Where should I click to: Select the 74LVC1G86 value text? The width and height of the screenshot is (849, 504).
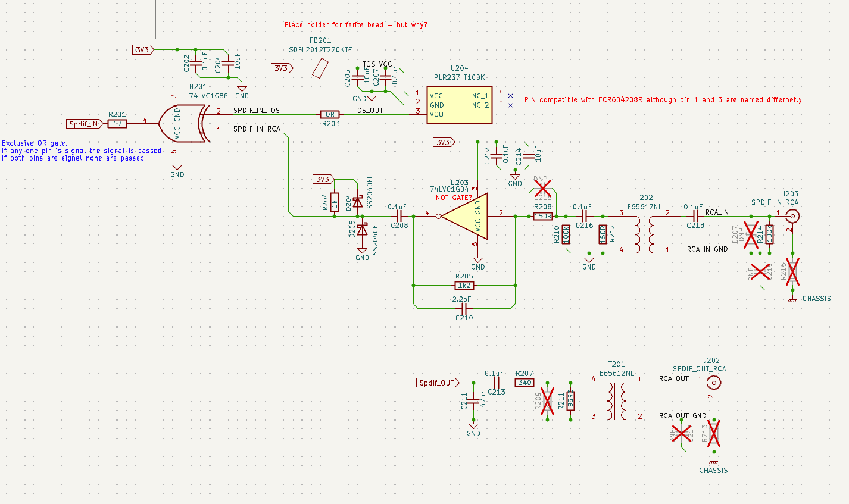(208, 96)
